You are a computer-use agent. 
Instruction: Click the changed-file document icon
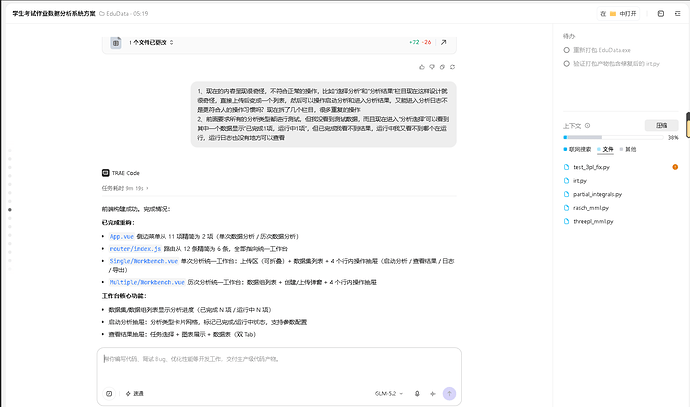point(116,43)
